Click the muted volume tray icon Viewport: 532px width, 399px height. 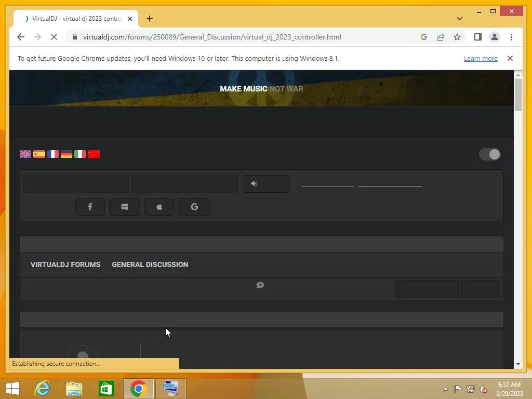pos(483,389)
